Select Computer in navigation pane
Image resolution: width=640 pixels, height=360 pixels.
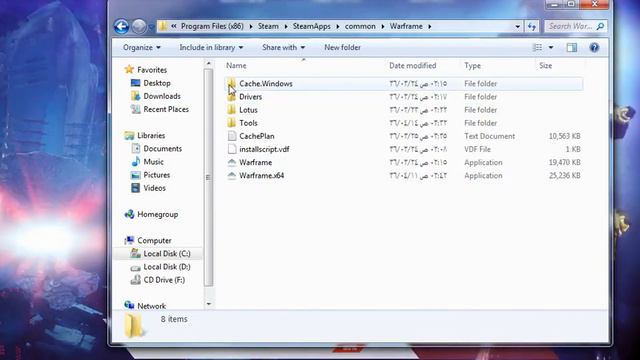click(154, 240)
